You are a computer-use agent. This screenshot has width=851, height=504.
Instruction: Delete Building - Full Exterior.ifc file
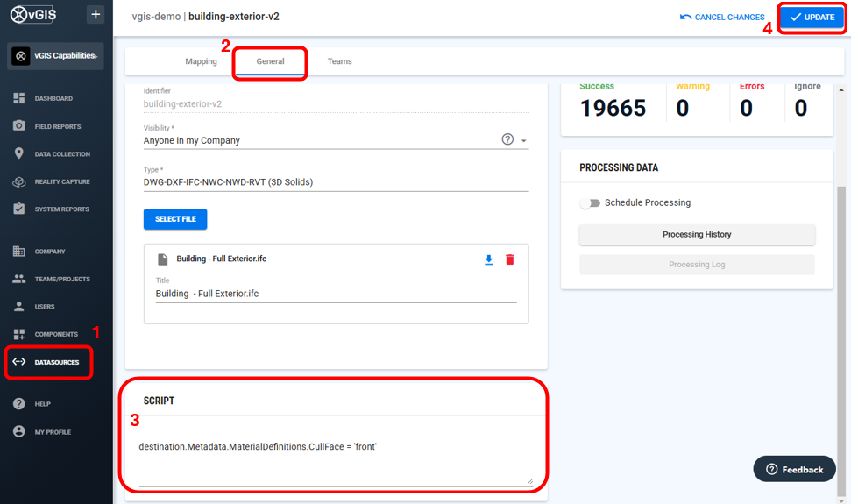point(509,259)
